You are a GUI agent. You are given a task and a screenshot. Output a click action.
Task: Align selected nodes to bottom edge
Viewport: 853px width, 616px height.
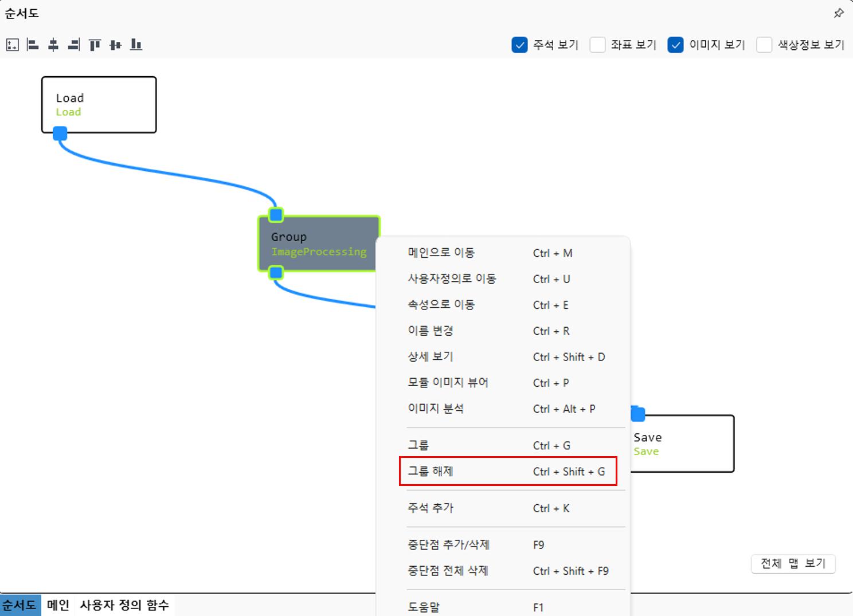(x=136, y=45)
